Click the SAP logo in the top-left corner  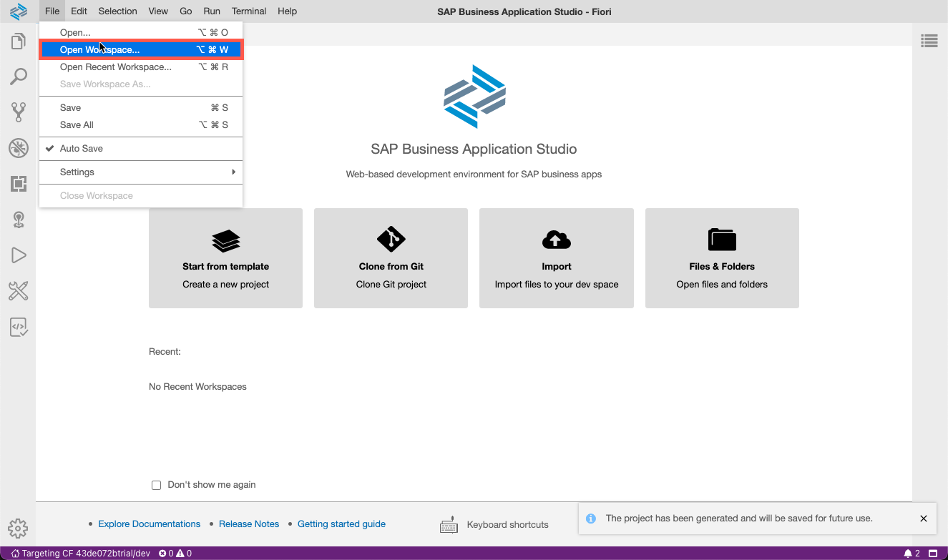pos(18,11)
